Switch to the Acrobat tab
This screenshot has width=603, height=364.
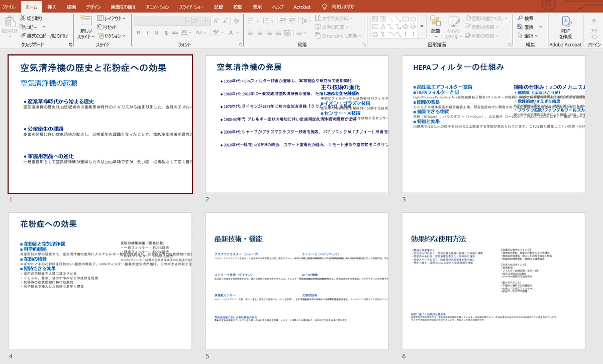click(302, 7)
